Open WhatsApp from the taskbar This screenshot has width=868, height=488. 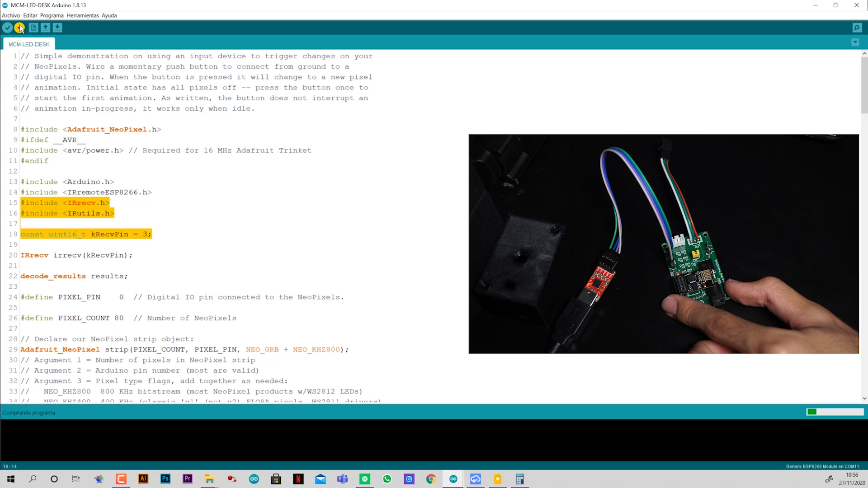[x=387, y=479]
